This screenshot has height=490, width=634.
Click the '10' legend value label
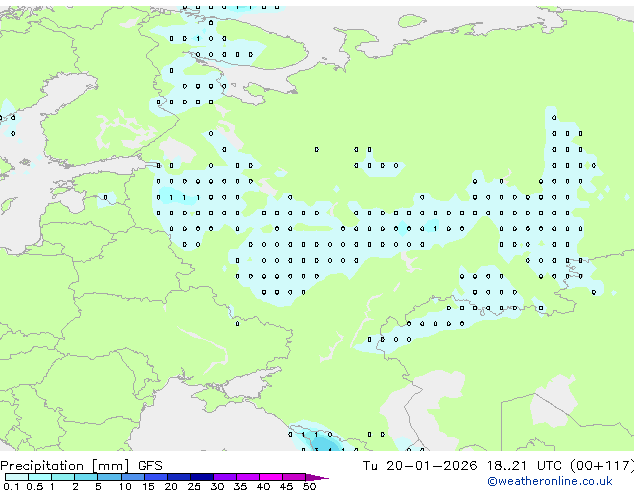tap(125, 486)
